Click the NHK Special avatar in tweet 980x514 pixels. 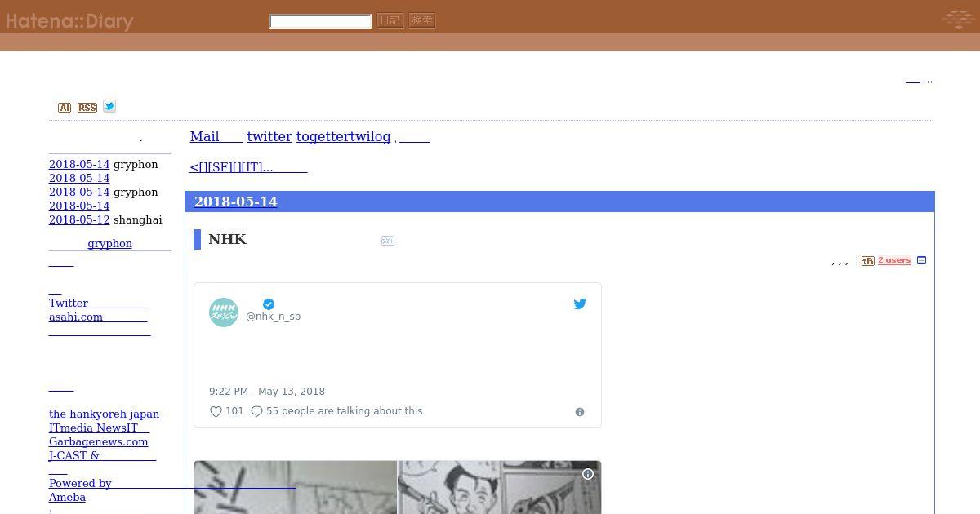[x=224, y=312]
